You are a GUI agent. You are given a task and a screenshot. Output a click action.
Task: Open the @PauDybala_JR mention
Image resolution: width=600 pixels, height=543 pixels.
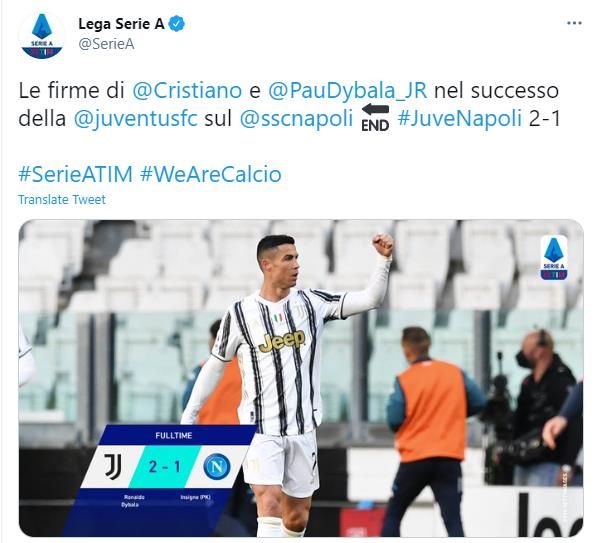[x=347, y=91]
